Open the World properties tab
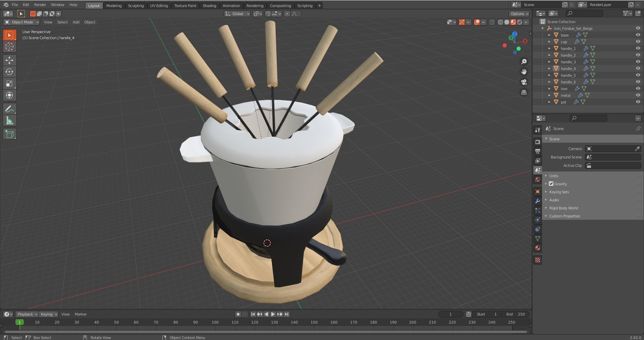Image resolution: width=644 pixels, height=340 pixels. pyautogui.click(x=538, y=180)
